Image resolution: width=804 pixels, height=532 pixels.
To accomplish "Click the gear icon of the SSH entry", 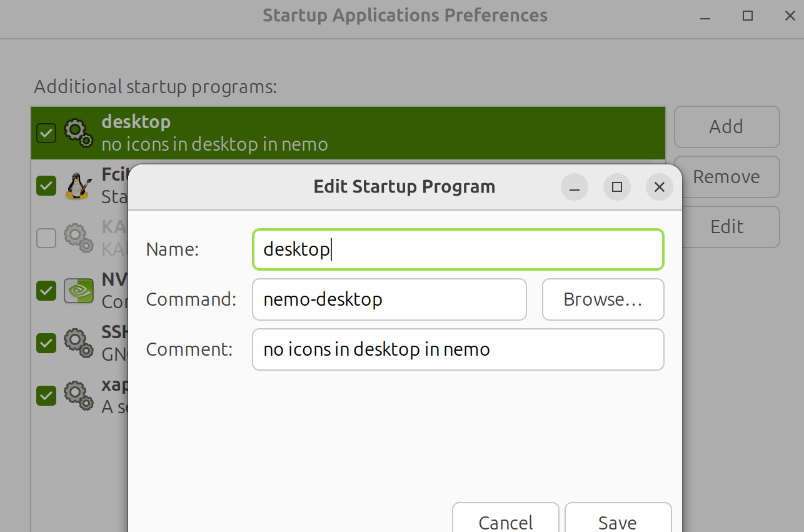I will (x=78, y=343).
